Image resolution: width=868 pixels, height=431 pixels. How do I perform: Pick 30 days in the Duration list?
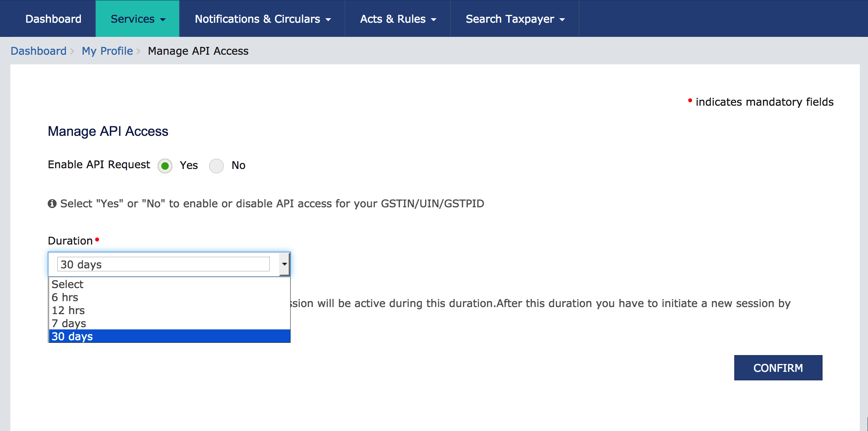click(x=72, y=336)
